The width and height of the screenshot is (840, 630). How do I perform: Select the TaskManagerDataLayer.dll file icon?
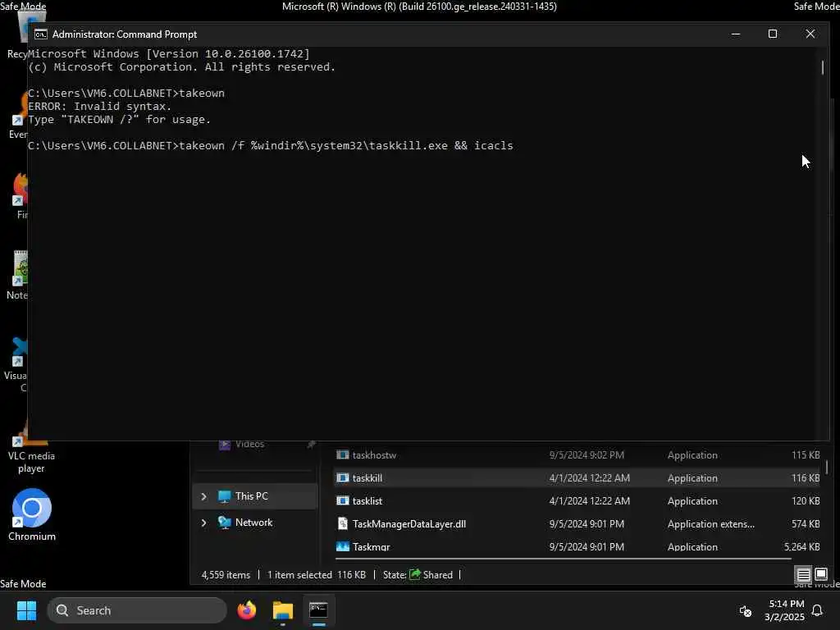pyautogui.click(x=342, y=524)
